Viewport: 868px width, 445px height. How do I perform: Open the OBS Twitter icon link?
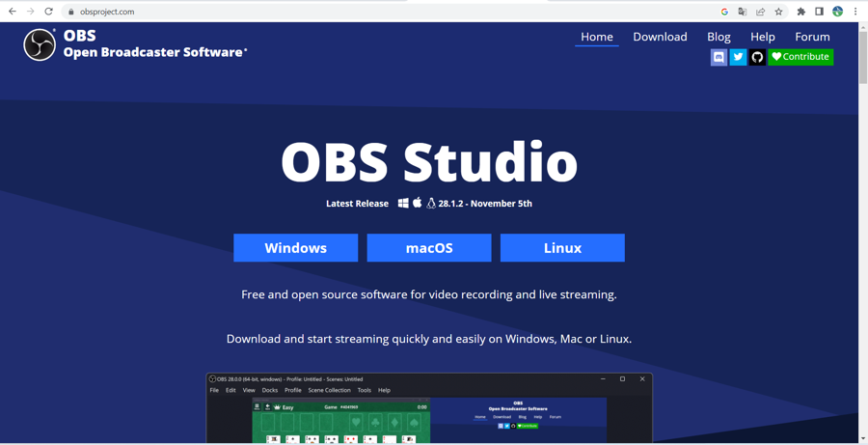tap(738, 57)
